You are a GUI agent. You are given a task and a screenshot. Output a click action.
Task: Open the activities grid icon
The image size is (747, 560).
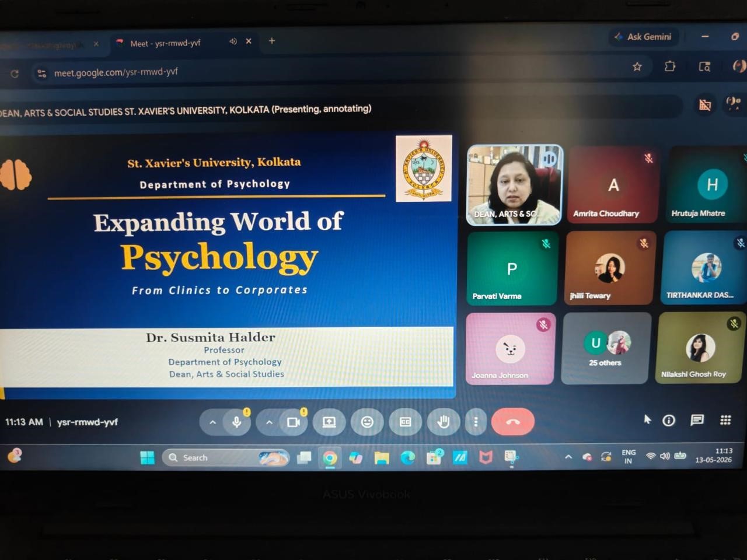click(725, 420)
